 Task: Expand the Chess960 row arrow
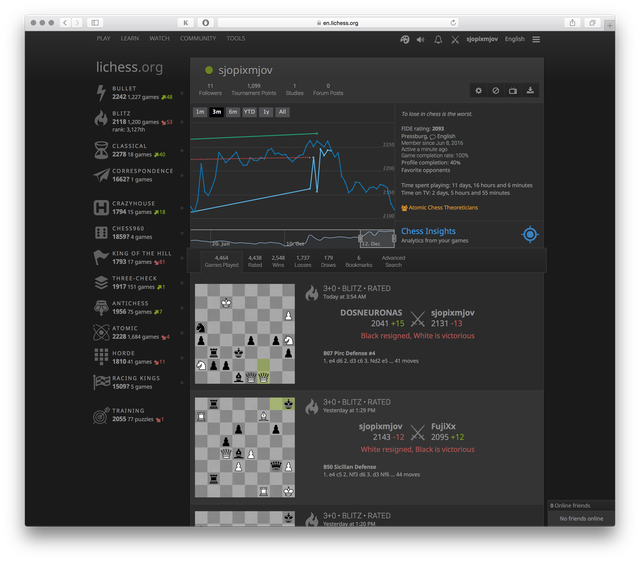pos(182,233)
